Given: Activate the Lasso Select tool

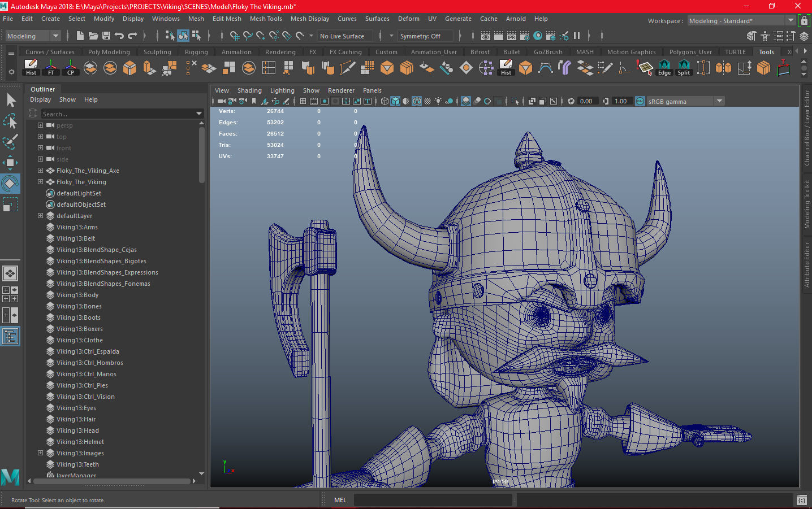Looking at the screenshot, I should [11, 121].
